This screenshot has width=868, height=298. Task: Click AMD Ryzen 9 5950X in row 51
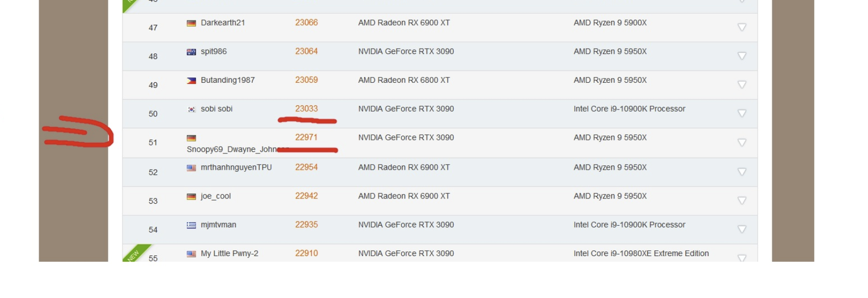coord(610,138)
